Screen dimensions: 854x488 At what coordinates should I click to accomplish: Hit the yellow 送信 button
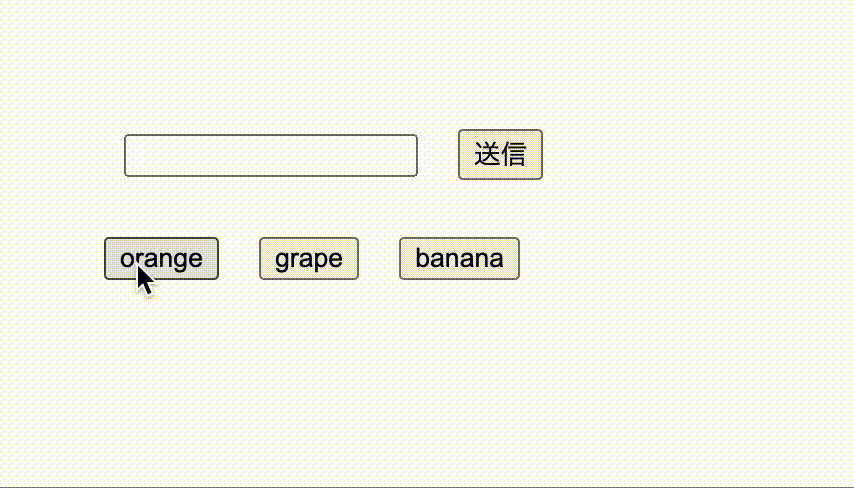[x=500, y=154]
